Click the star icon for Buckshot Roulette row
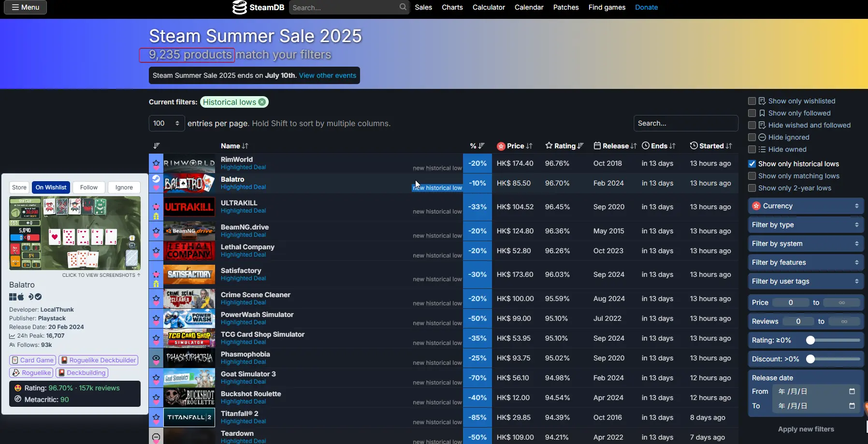This screenshot has height=444, width=868. click(x=156, y=398)
